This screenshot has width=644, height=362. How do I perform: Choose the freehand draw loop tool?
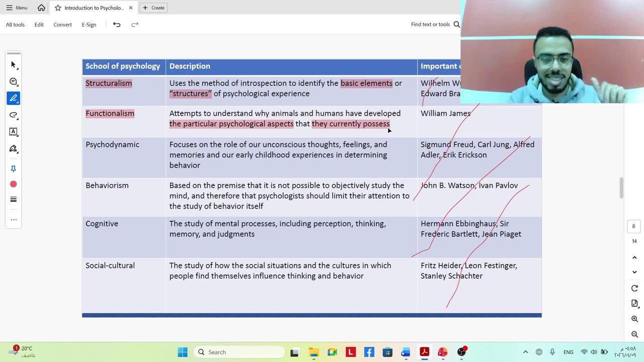[x=14, y=115]
